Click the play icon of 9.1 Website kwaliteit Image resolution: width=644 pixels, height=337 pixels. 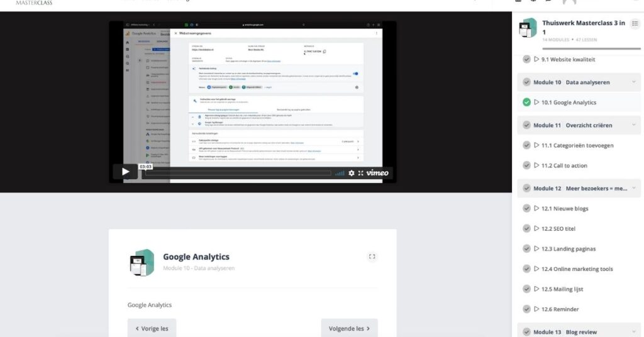coord(536,59)
